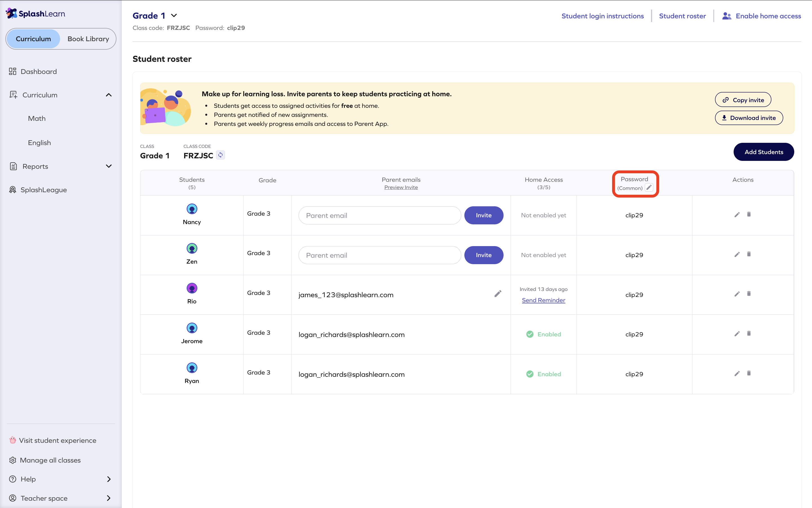Click the Teacher space profile icon

(13, 498)
